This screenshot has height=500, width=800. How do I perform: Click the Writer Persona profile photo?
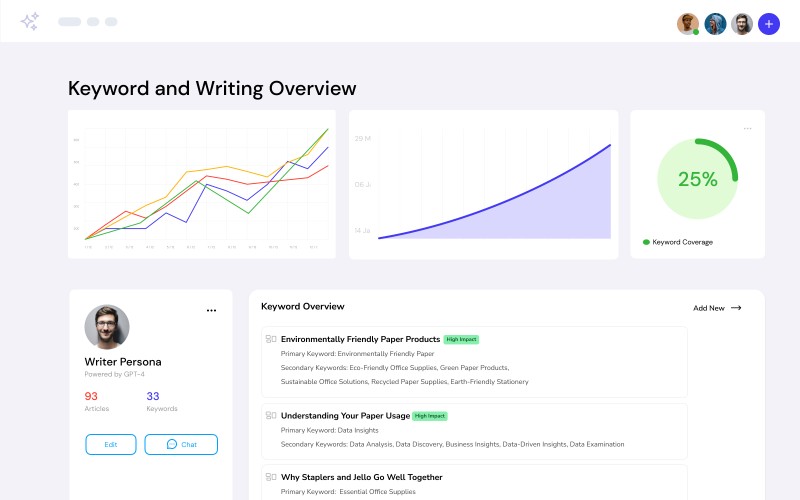pyautogui.click(x=107, y=327)
